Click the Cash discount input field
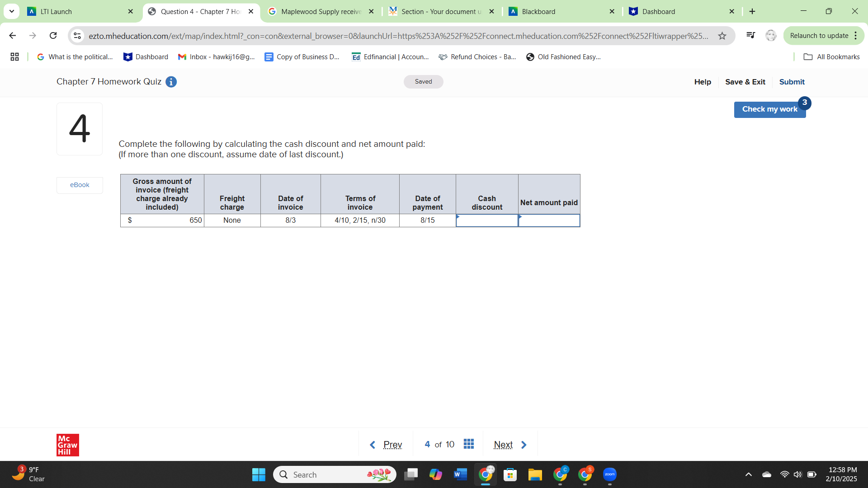The width and height of the screenshot is (868, 488). click(487, 221)
